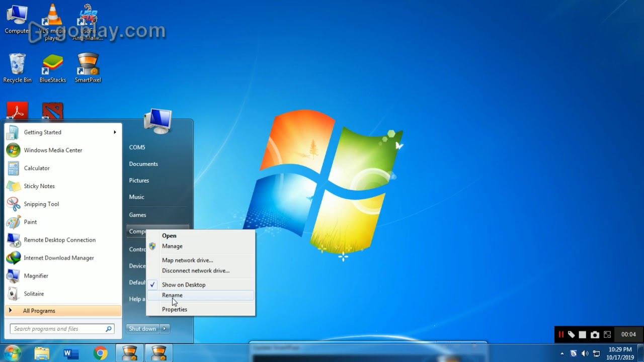Image resolution: width=644 pixels, height=362 pixels.
Task: Click the recorder window resize icon
Action: point(607,334)
